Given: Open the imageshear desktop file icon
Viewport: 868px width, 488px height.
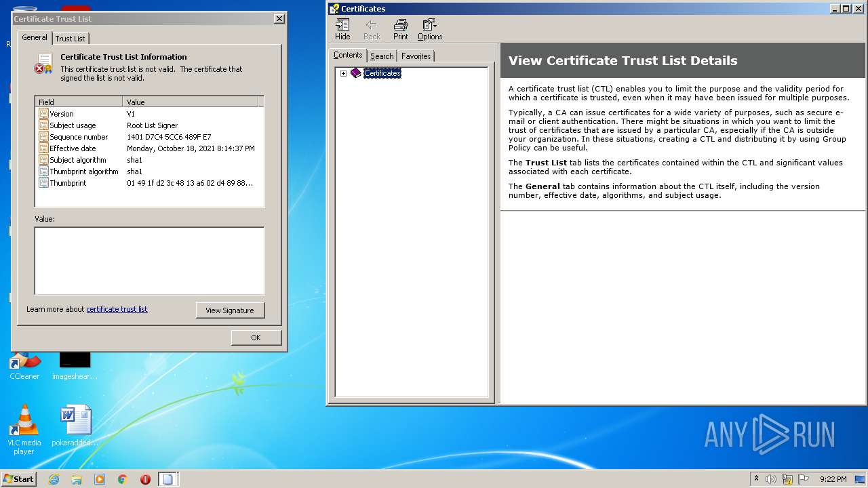Looking at the screenshot, I should [x=75, y=366].
